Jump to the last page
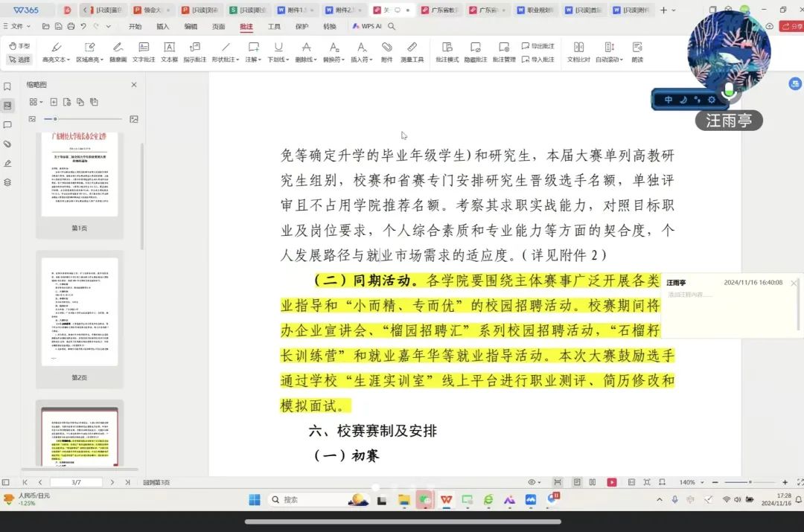This screenshot has height=532, width=804. tap(127, 482)
